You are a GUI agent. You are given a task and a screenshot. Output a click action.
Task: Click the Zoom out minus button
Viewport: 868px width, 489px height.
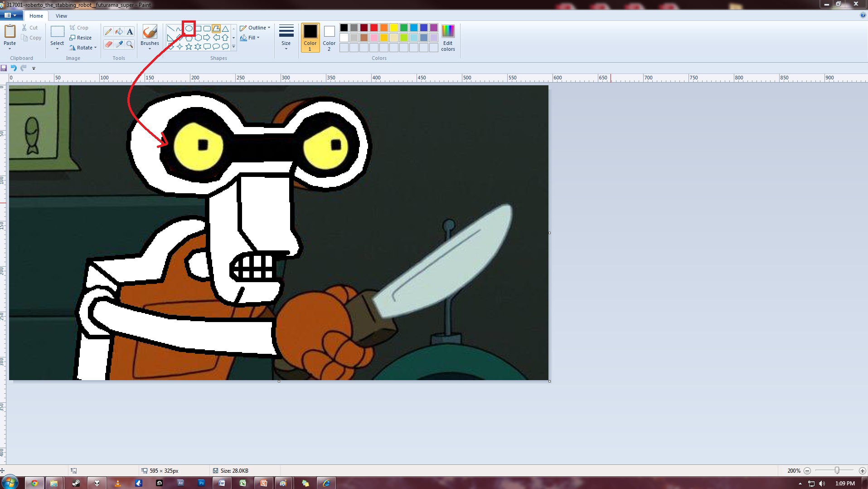807,471
